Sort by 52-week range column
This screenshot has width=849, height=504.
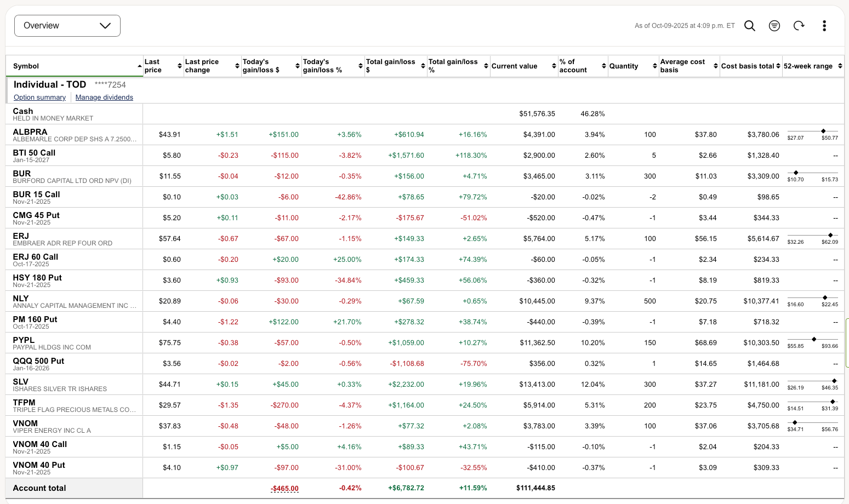click(840, 66)
